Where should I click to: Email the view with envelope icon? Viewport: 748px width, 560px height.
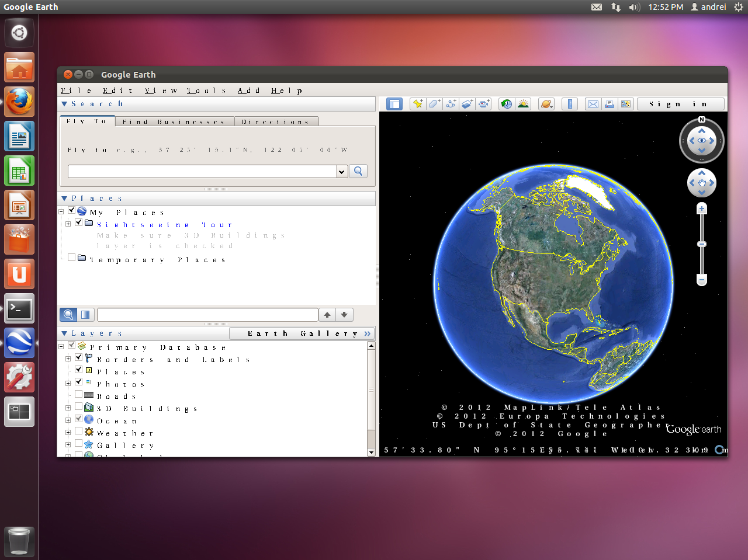coord(593,104)
